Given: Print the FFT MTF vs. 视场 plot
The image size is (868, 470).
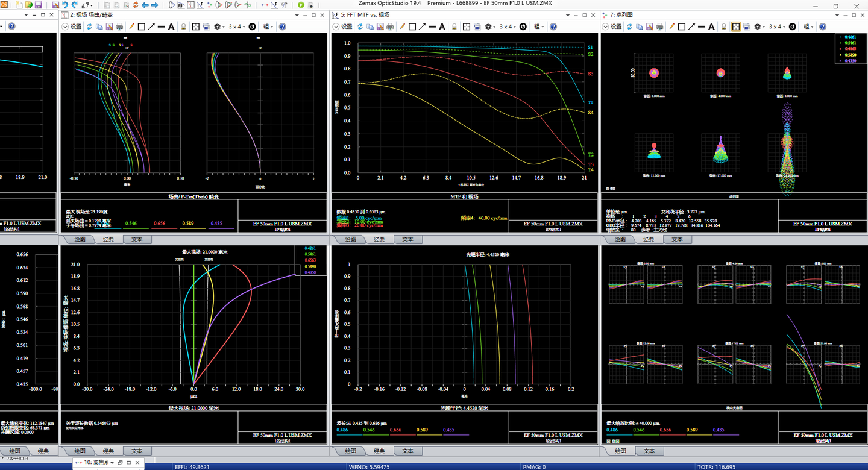Looking at the screenshot, I should [389, 27].
